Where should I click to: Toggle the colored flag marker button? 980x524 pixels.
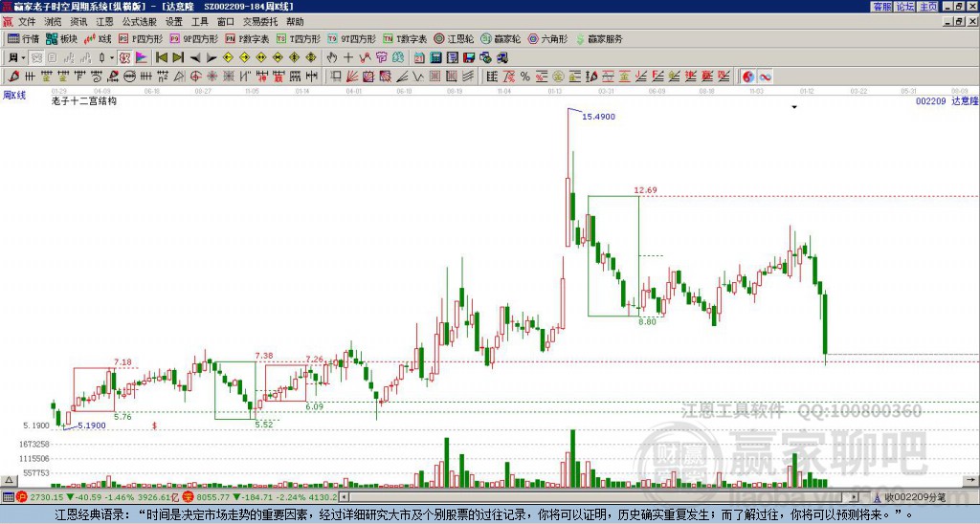point(142,57)
